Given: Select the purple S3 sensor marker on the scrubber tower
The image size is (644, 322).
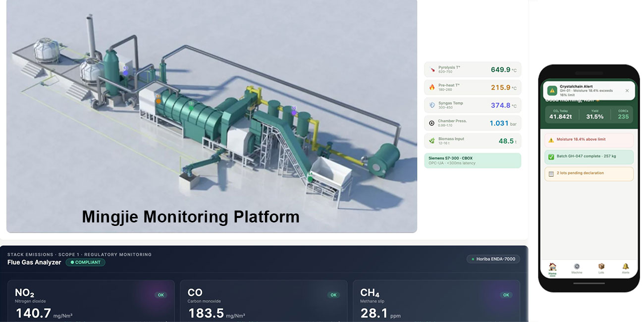Looking at the screenshot, I should pos(125,72).
